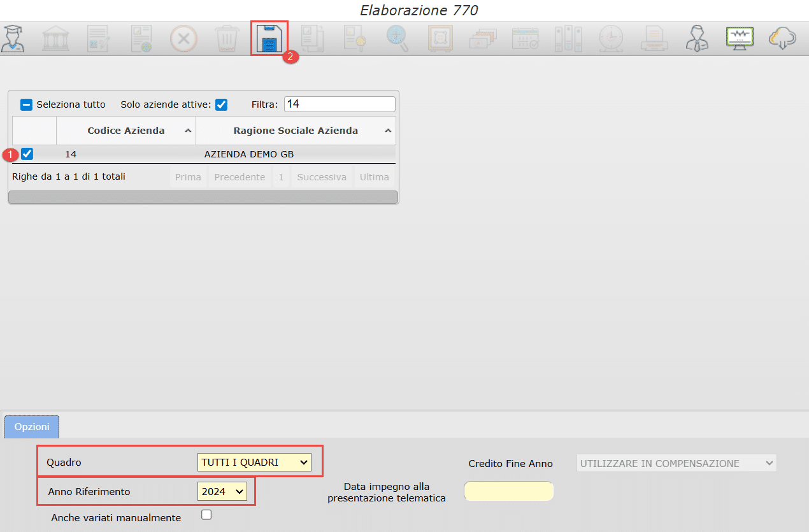Open the graduate user icon in toolbar
The image size is (809, 532).
[x=13, y=39]
